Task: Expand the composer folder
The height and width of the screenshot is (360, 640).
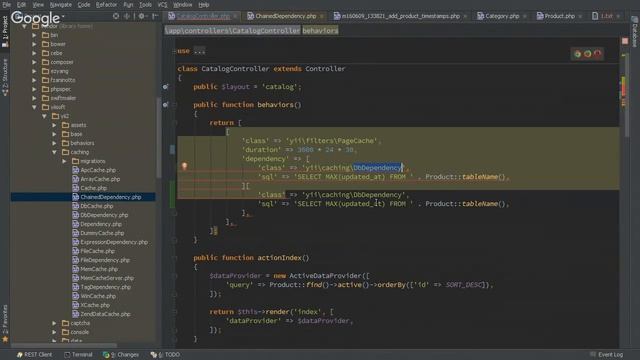Action: click(34, 62)
